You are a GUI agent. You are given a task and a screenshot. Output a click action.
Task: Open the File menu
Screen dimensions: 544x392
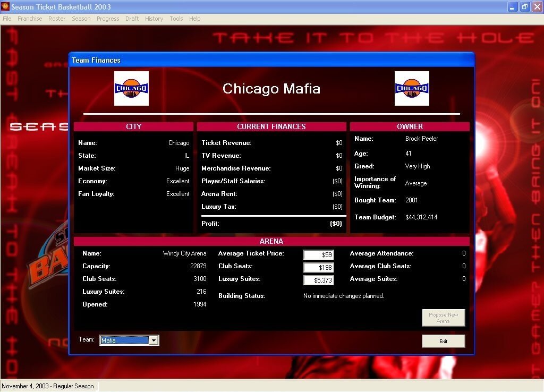click(7, 19)
